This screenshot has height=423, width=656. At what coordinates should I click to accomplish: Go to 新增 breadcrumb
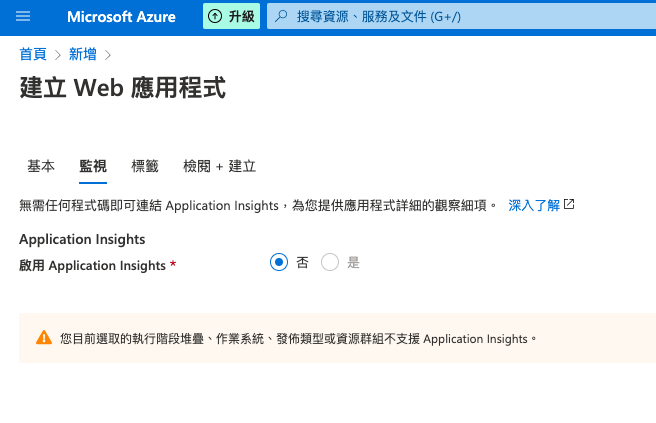tap(82, 54)
